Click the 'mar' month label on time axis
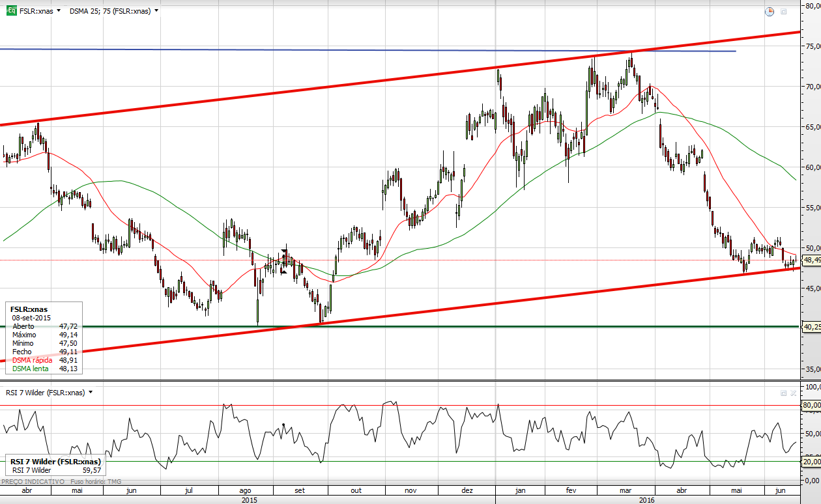This screenshot has width=821, height=504. pyautogui.click(x=627, y=490)
